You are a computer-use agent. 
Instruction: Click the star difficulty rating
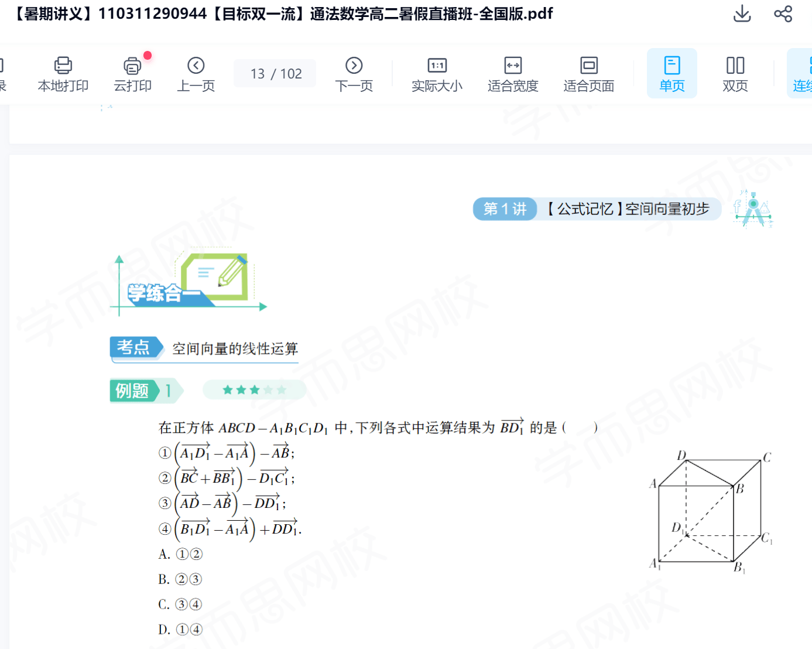click(254, 390)
